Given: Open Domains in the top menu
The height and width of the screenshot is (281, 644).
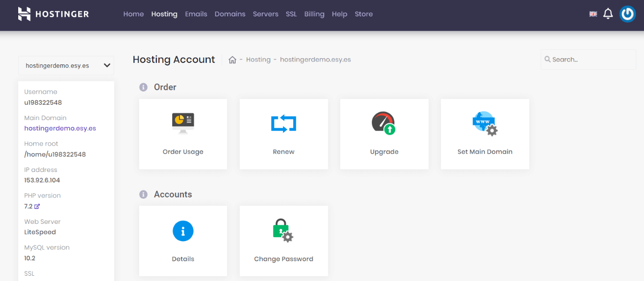Looking at the screenshot, I should pos(230,14).
